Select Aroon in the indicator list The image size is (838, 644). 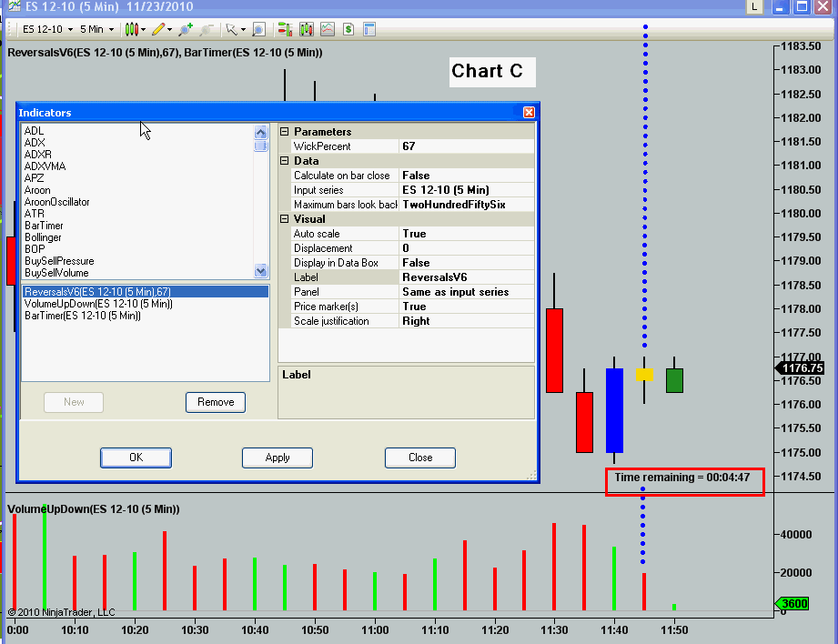pyautogui.click(x=37, y=190)
